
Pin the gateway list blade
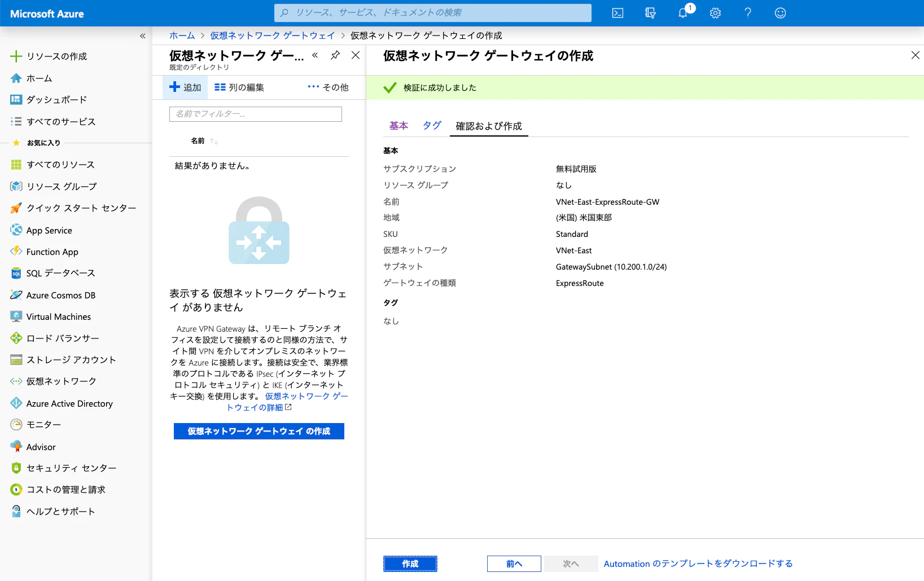coord(335,55)
